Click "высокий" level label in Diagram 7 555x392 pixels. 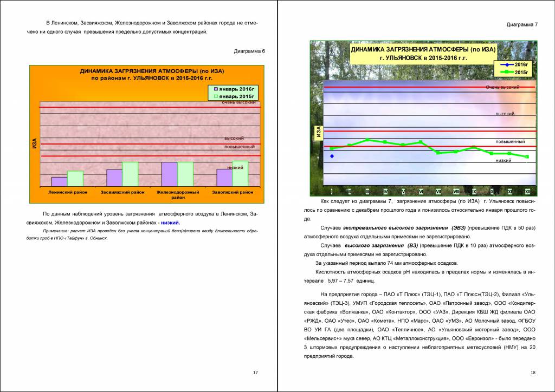tap(505, 114)
